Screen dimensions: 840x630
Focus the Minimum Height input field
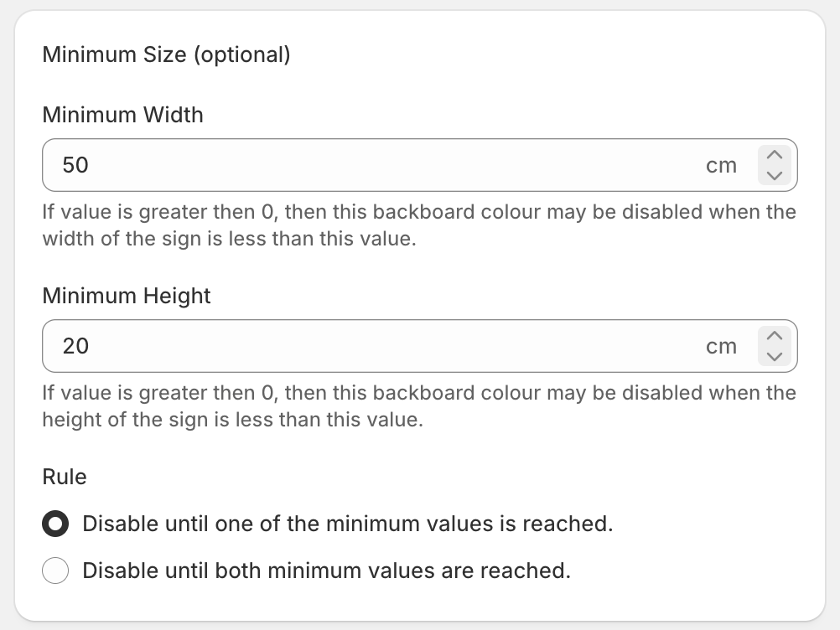[420, 346]
